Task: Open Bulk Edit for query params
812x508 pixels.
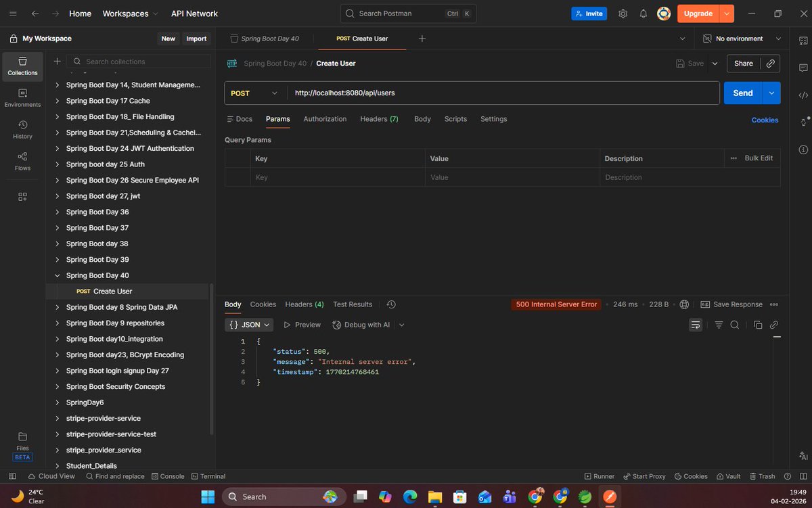Action: coord(759,158)
